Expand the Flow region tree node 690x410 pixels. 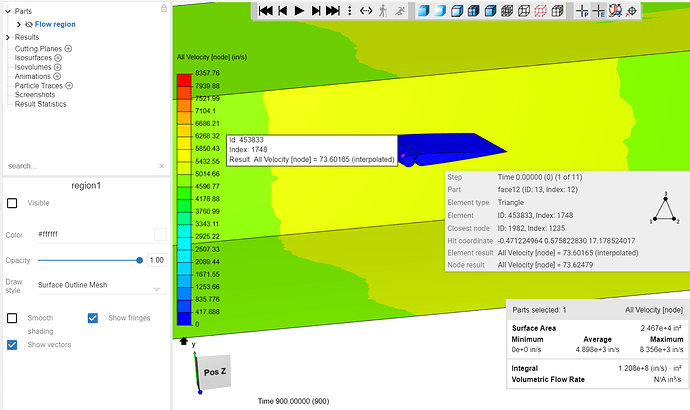tap(18, 24)
